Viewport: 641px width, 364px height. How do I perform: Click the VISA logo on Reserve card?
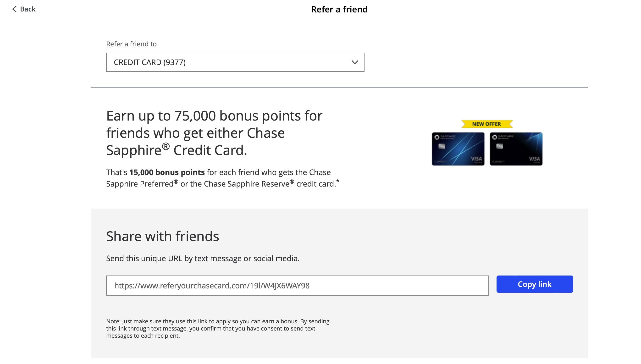pos(534,159)
